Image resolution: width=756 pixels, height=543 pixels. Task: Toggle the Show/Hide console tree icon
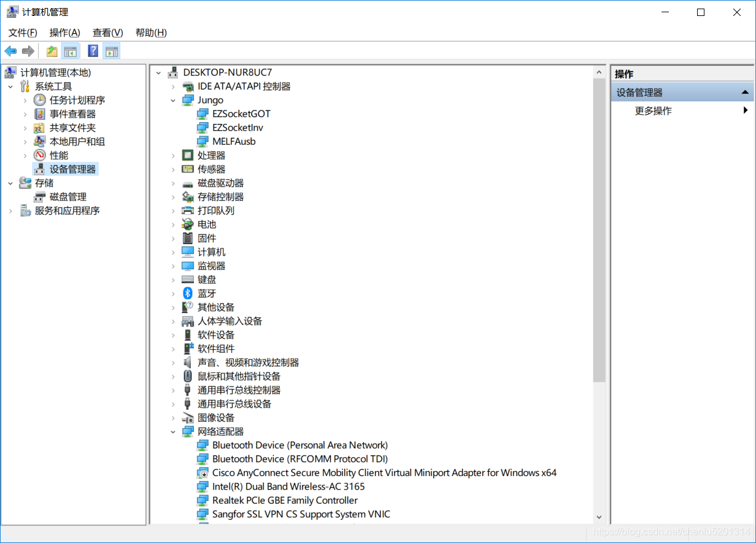(x=71, y=51)
